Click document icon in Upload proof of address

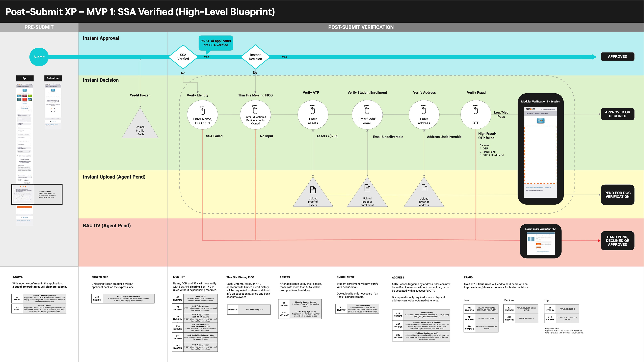[x=424, y=188]
